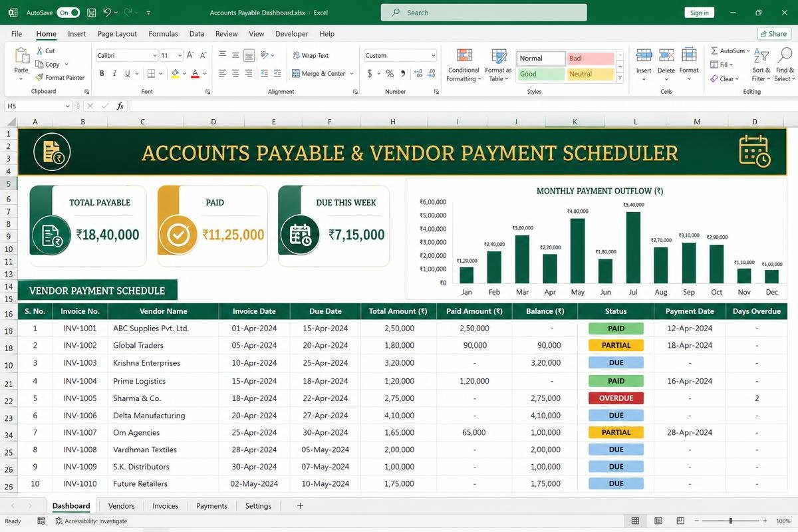Screen dimensions: 798x532
Task: Click the Comma Style icon
Action: [x=403, y=74]
